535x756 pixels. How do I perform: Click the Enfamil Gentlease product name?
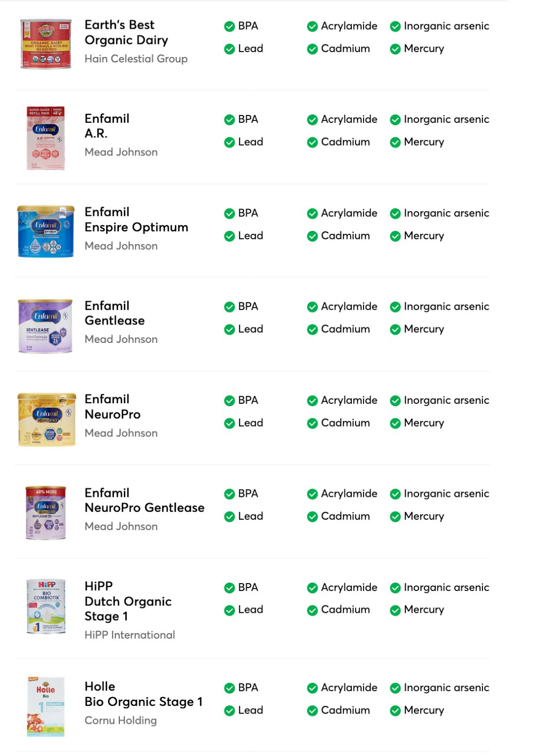click(114, 313)
